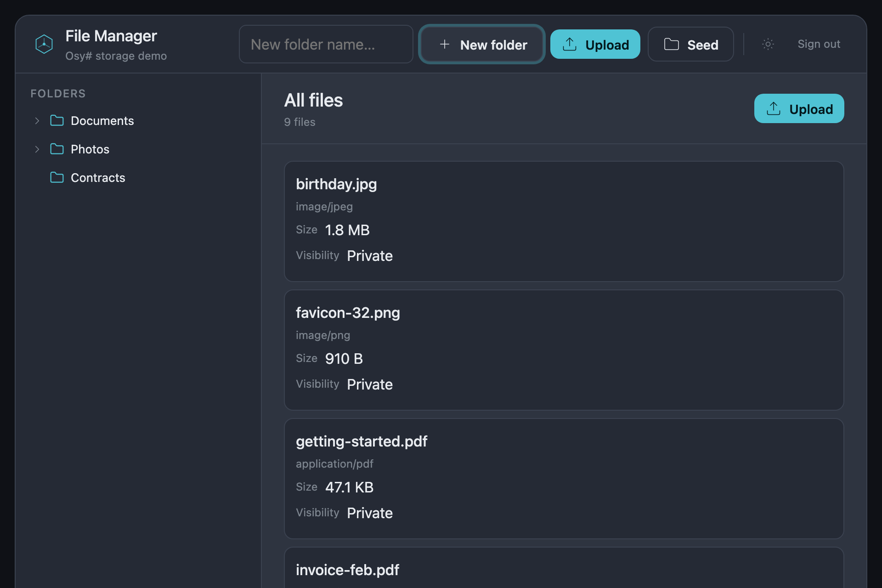Select the birthday.jpg file name
882x588 pixels.
pos(336,184)
